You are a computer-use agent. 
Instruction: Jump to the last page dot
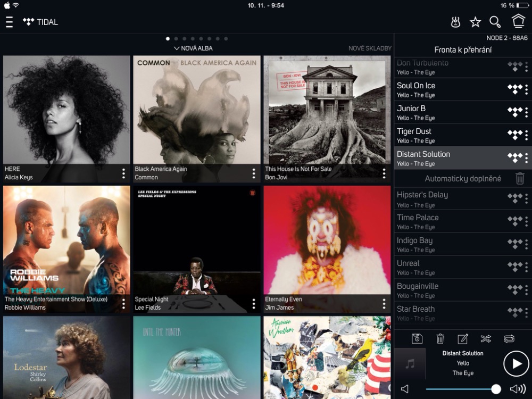point(226,39)
